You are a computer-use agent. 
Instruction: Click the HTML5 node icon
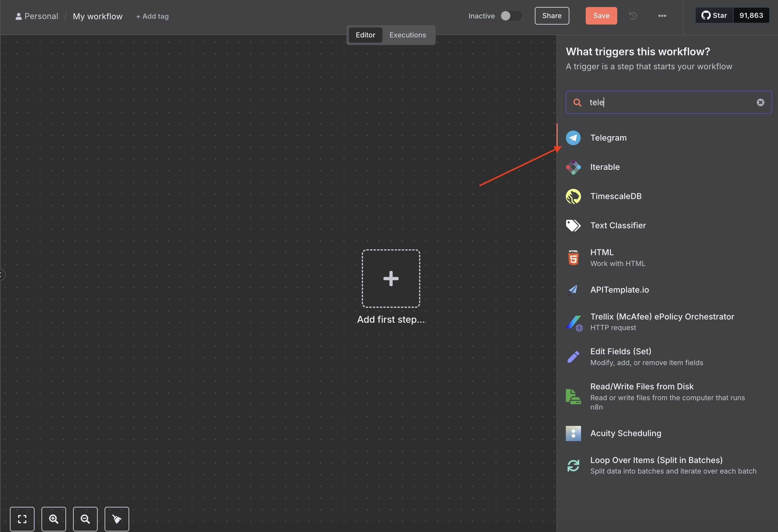point(573,258)
